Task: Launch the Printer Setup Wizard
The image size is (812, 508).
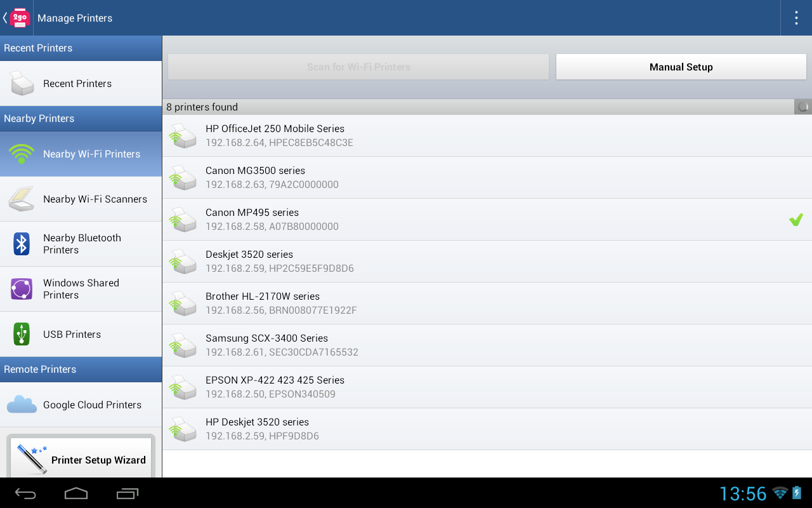Action: (x=81, y=457)
